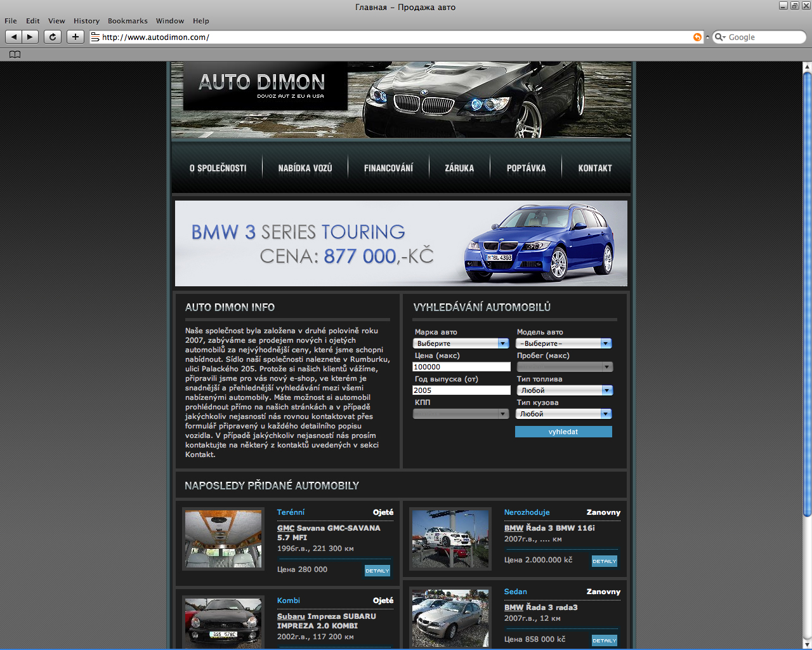This screenshot has width=812, height=650.
Task: Go to the O SPOLEČNOSTI page
Action: coord(218,168)
